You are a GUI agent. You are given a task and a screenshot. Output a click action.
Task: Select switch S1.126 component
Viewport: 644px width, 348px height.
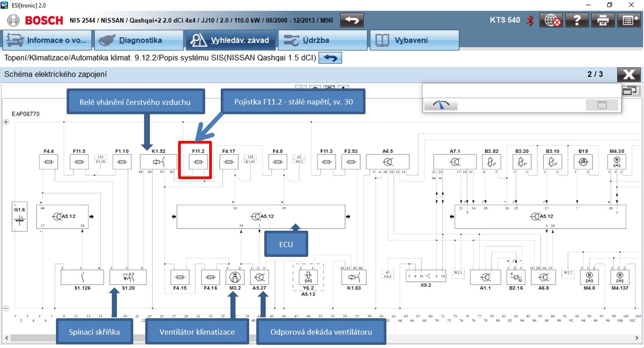coord(82,277)
